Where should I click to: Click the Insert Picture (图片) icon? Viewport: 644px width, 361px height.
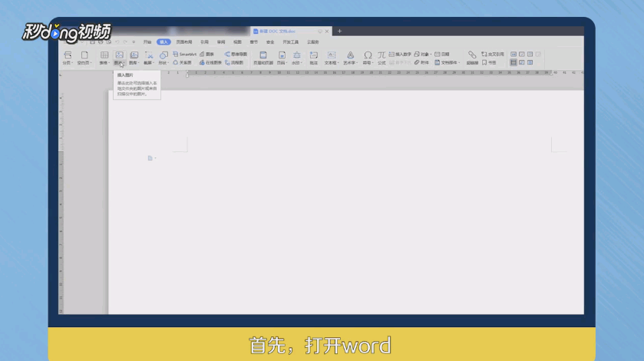[x=119, y=55]
